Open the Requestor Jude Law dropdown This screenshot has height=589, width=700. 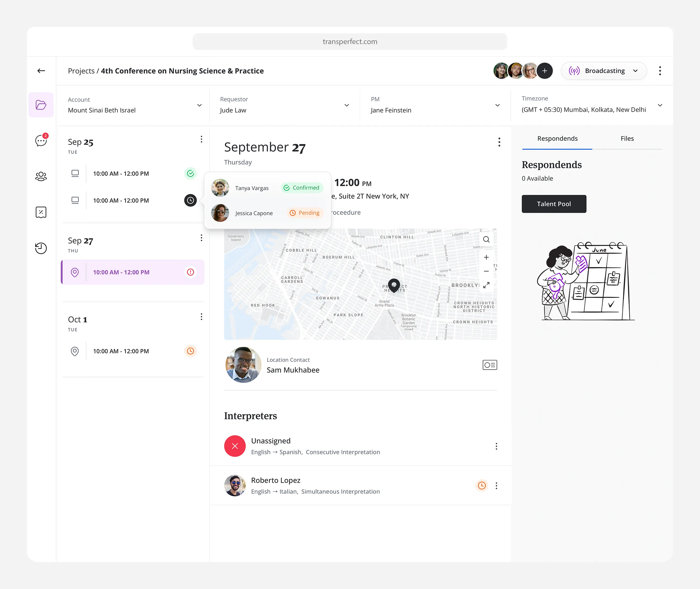pyautogui.click(x=347, y=106)
